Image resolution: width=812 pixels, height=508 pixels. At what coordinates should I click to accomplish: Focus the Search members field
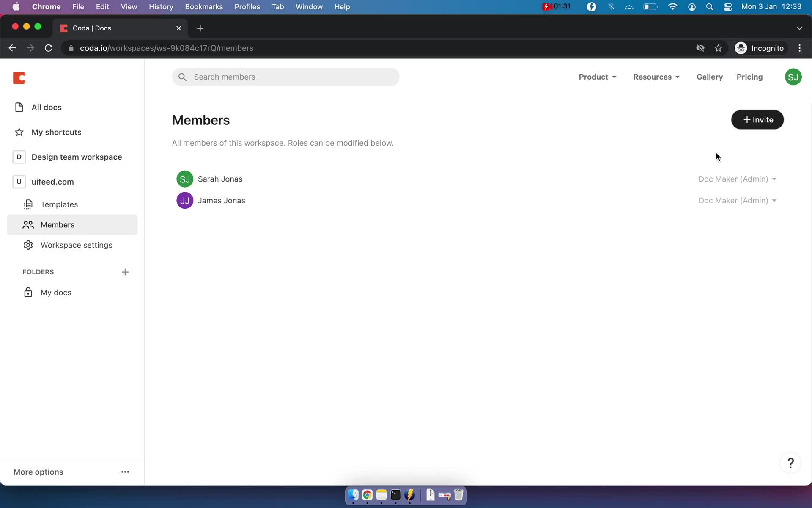[x=285, y=77]
